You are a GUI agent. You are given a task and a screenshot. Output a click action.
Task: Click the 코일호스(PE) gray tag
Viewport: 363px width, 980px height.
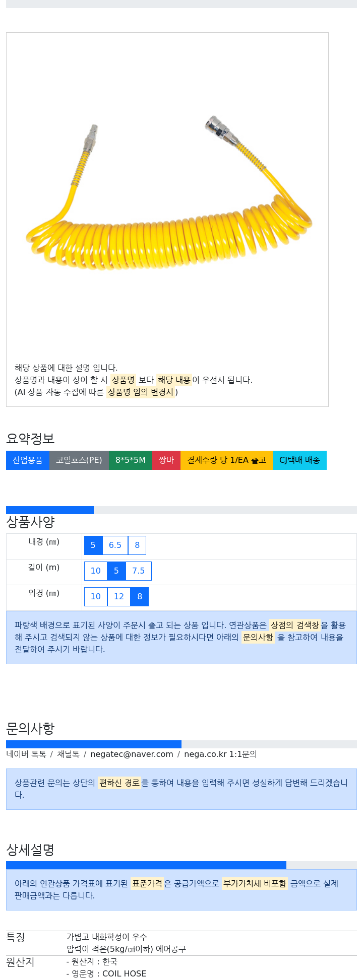(79, 460)
